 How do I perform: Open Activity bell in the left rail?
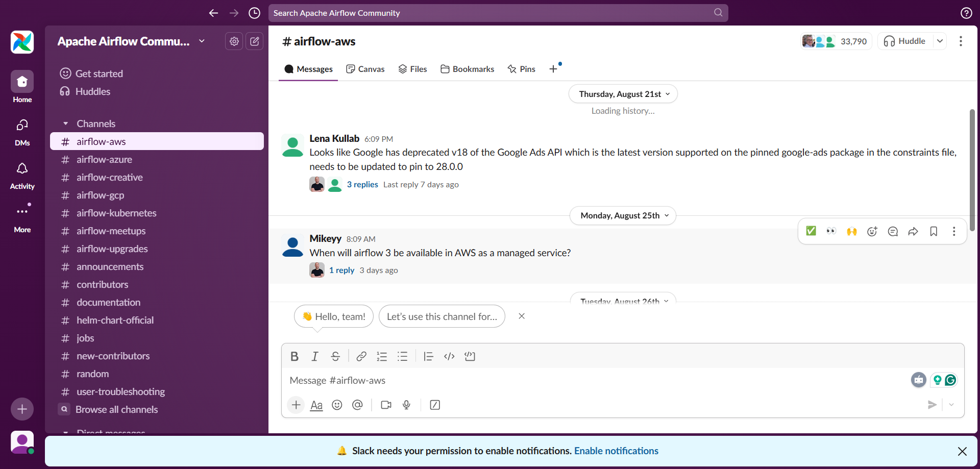(x=22, y=176)
